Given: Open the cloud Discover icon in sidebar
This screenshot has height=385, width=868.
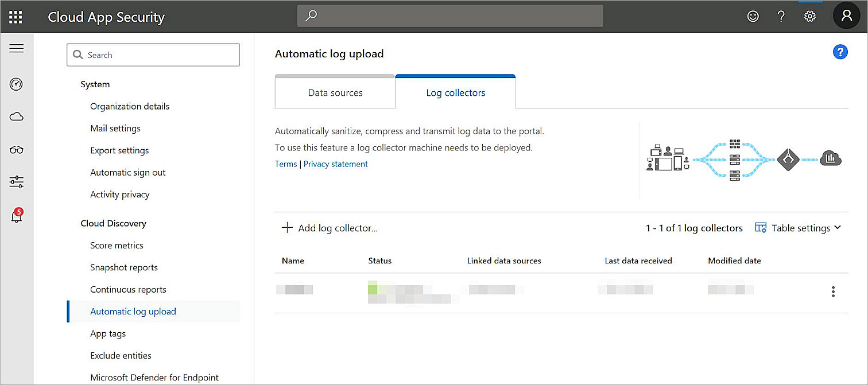Looking at the screenshot, I should [17, 117].
